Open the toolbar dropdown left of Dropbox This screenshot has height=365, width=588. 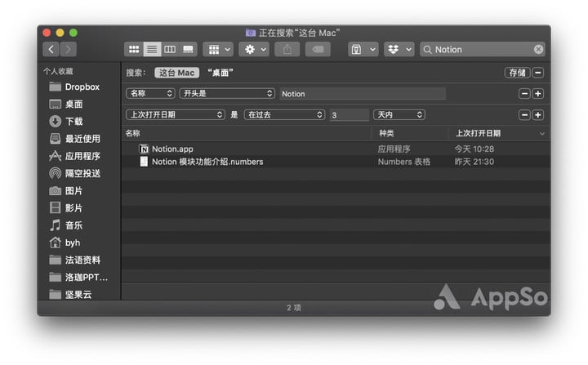tap(363, 49)
